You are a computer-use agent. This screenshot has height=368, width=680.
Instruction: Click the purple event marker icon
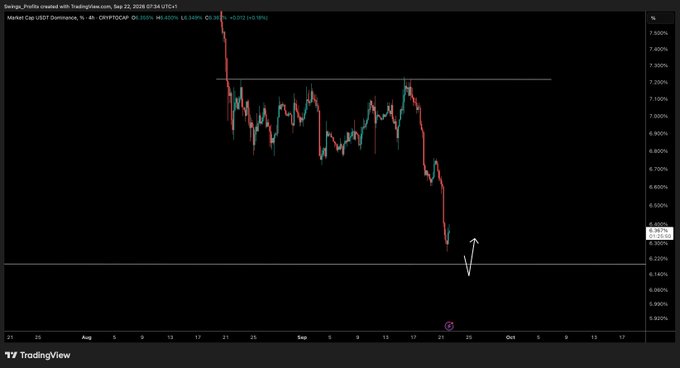449,326
